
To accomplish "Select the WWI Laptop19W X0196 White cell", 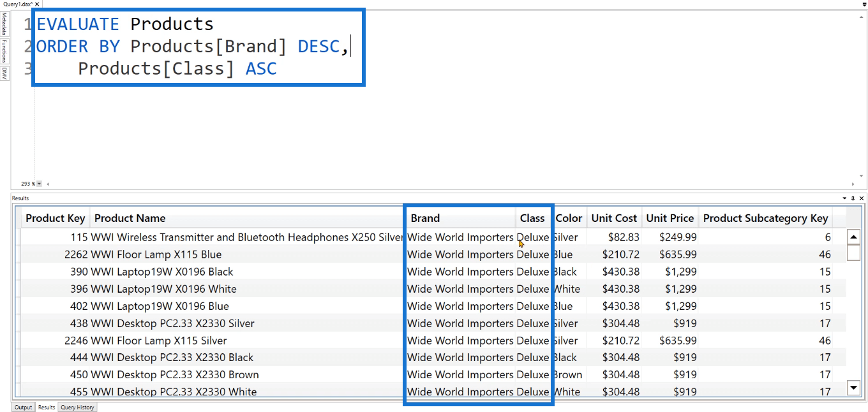I will click(x=247, y=289).
